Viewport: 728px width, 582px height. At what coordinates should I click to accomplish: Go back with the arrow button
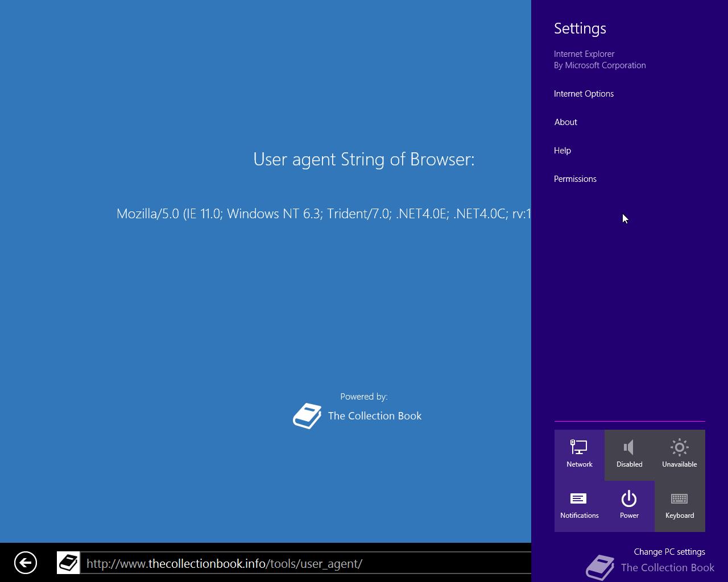coord(26,563)
